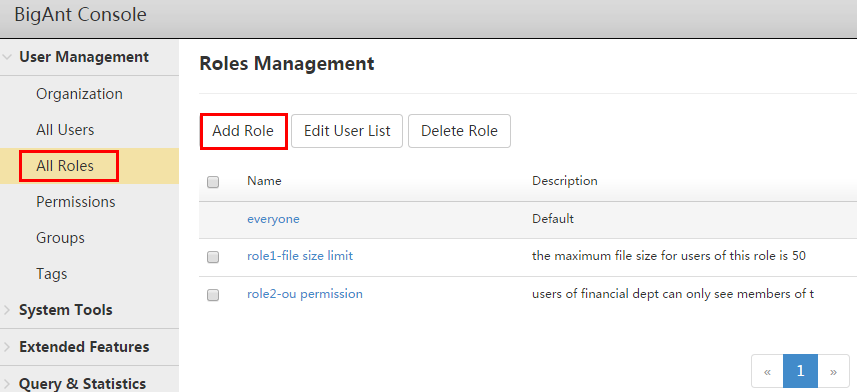Toggle the select-all checkbox in table header
Viewport: 857px width, 392px height.
click(213, 182)
